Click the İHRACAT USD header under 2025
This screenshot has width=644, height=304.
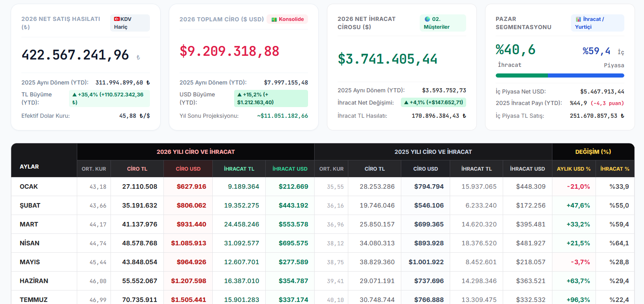click(527, 169)
